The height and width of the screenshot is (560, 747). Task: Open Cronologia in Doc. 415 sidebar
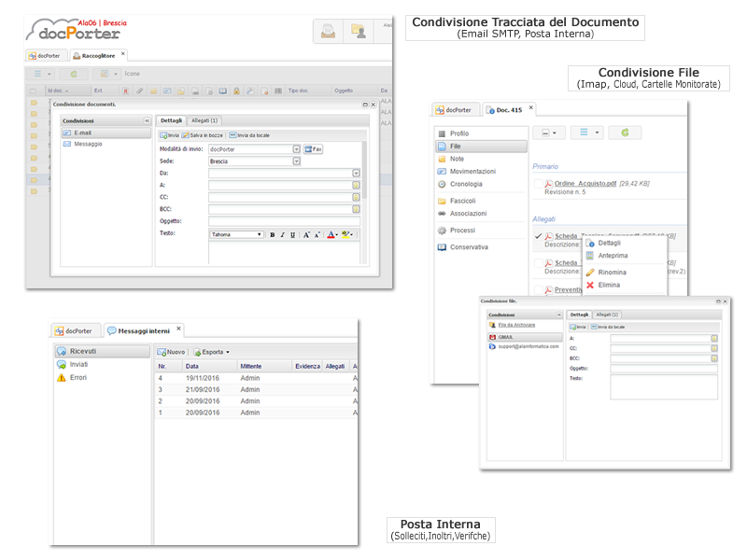click(x=481, y=184)
